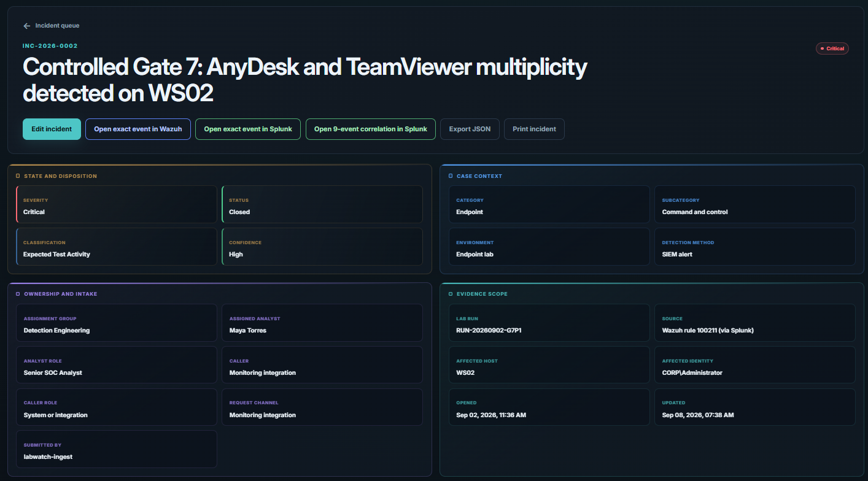Click the lab run RUN-20260902-G7P1
This screenshot has height=481, width=868.
(x=489, y=330)
